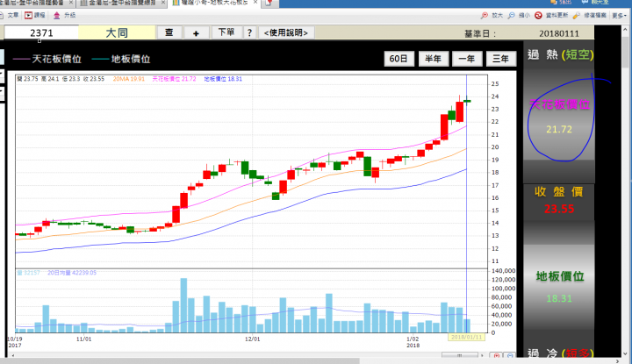The image size is (632, 364).
Task: Click the + add button
Action: coord(197,32)
